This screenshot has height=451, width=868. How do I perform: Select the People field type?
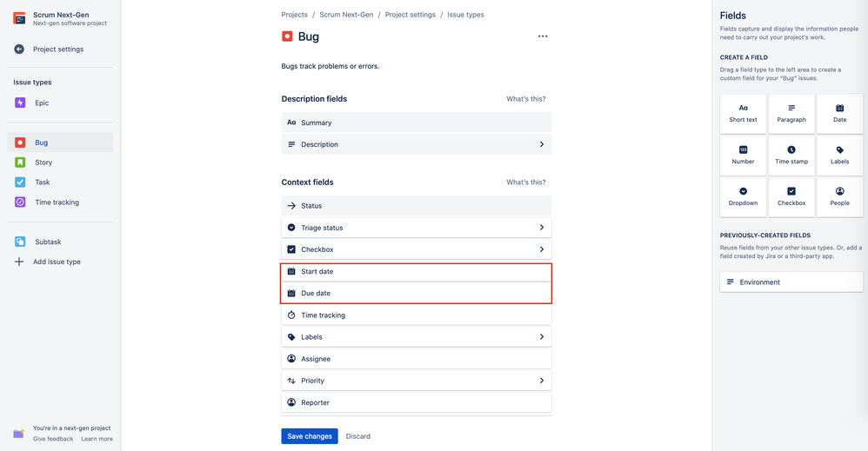pos(839,197)
